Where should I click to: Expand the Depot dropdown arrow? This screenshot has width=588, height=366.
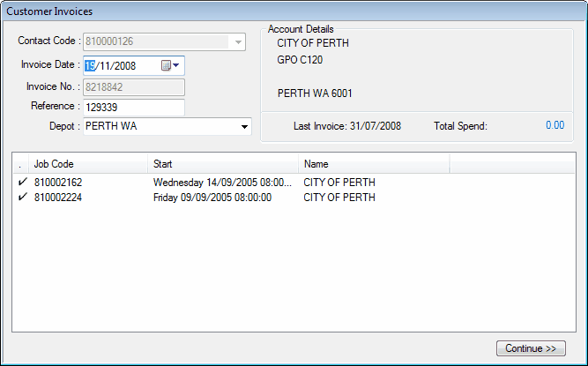point(244,127)
